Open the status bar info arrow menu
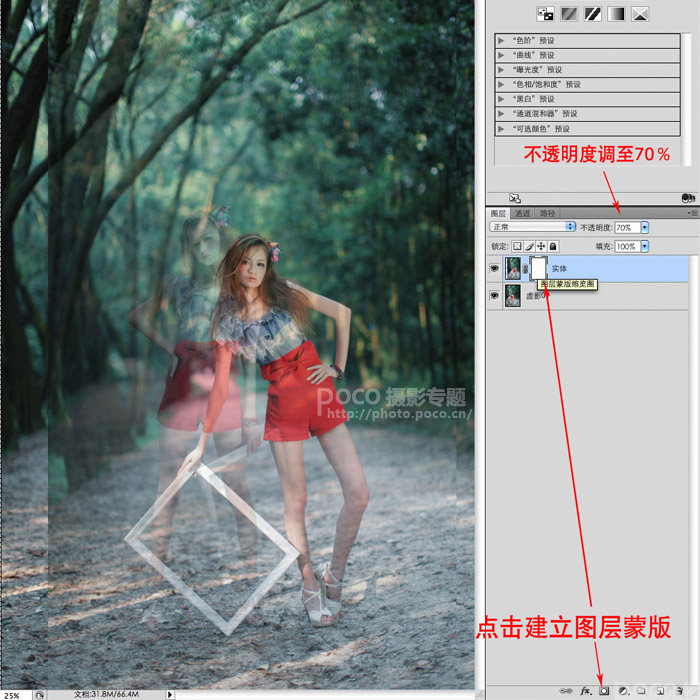The height and width of the screenshot is (700, 700). click(x=170, y=695)
